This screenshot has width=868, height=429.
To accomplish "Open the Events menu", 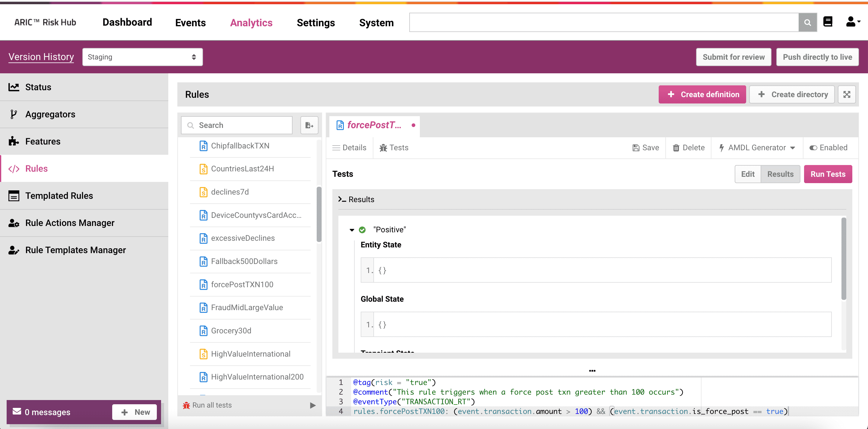I will tap(190, 23).
